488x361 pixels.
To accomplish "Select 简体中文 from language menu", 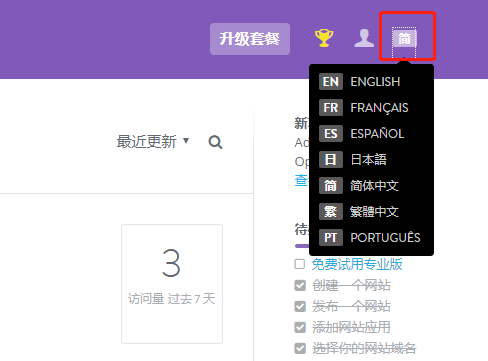I will (x=371, y=186).
